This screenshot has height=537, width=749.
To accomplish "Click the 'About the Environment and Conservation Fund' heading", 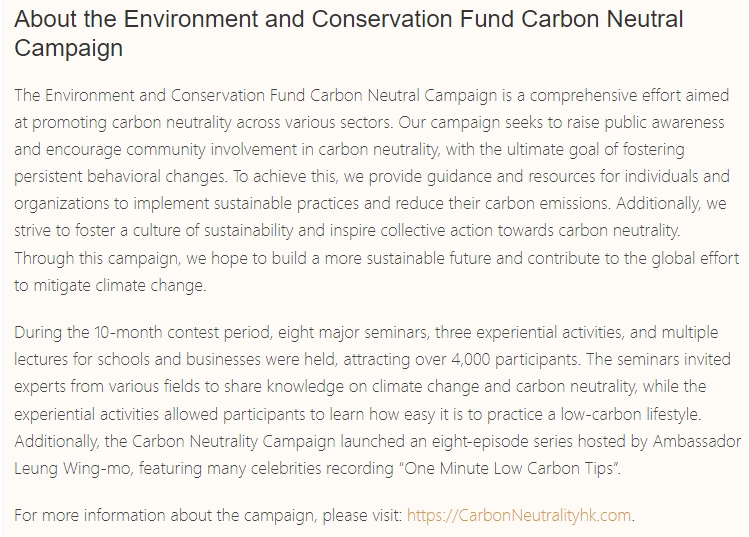I will click(x=230, y=20).
